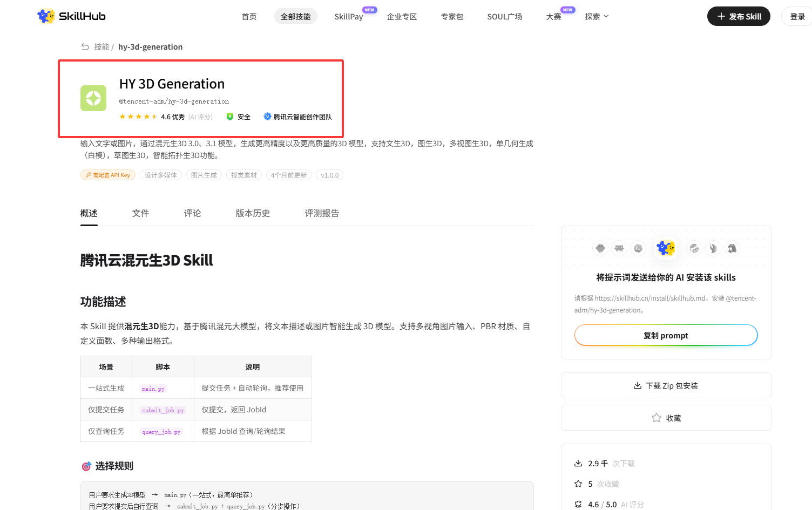812x510 pixels.
Task: Click main.py in the script table
Action: [x=153, y=389]
